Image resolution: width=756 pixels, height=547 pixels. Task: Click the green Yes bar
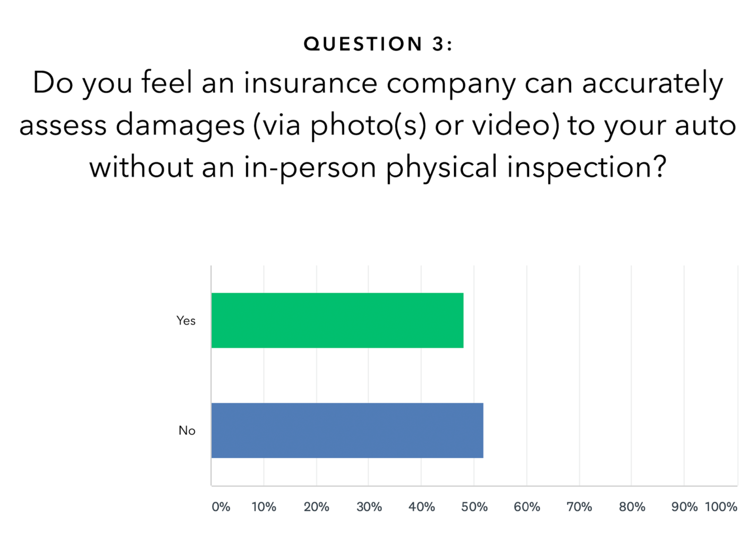click(x=337, y=321)
